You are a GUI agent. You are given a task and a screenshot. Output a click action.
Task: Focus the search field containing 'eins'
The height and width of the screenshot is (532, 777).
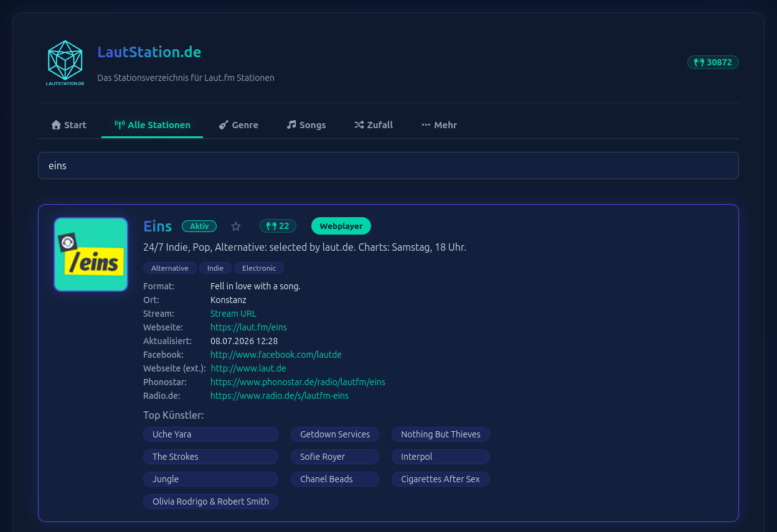tap(388, 166)
